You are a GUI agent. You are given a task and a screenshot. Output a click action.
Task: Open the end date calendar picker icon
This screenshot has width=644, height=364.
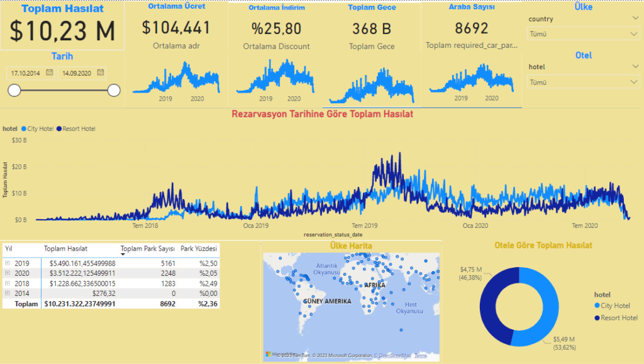(101, 73)
